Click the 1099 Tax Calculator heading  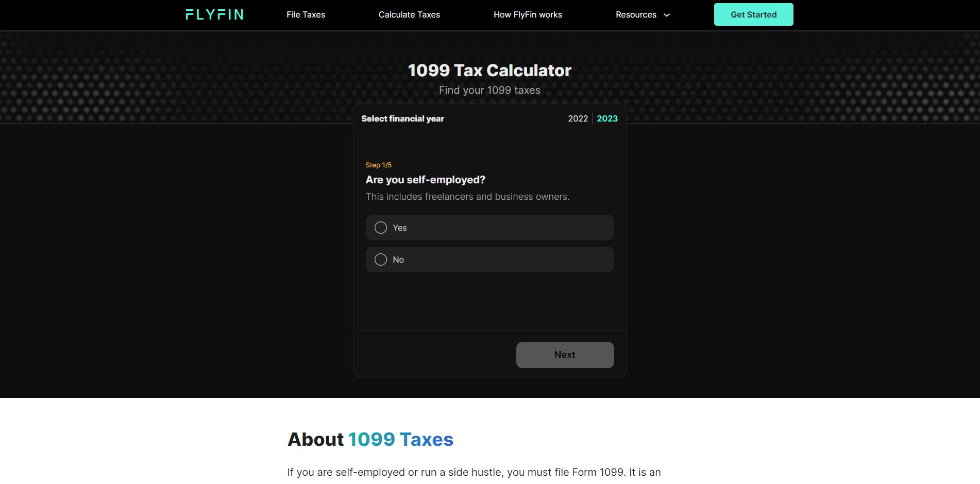pyautogui.click(x=489, y=71)
